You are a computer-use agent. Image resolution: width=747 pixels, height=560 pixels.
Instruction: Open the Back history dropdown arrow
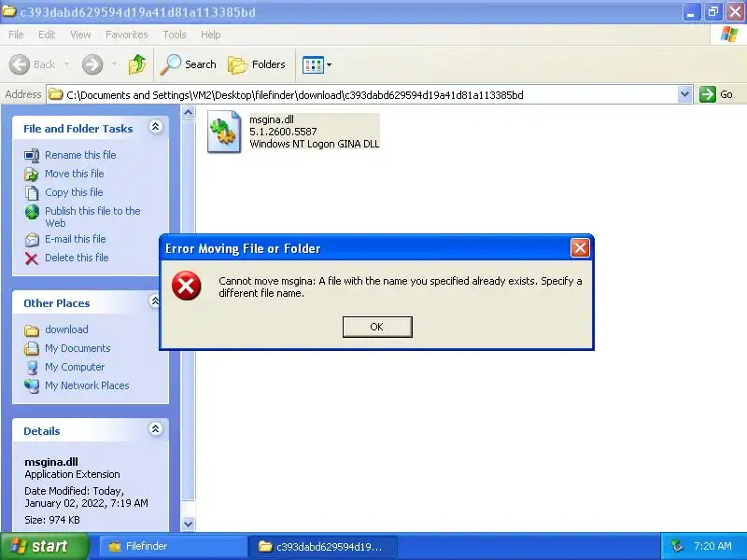(x=66, y=64)
